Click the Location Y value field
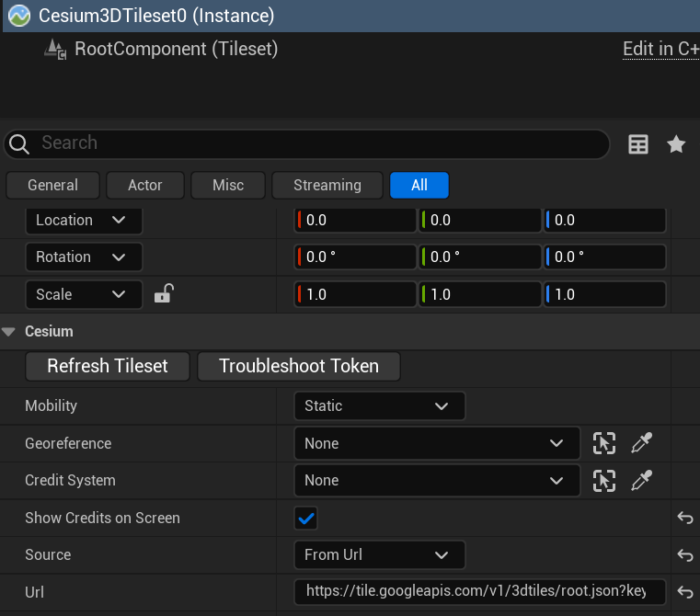 tap(480, 220)
